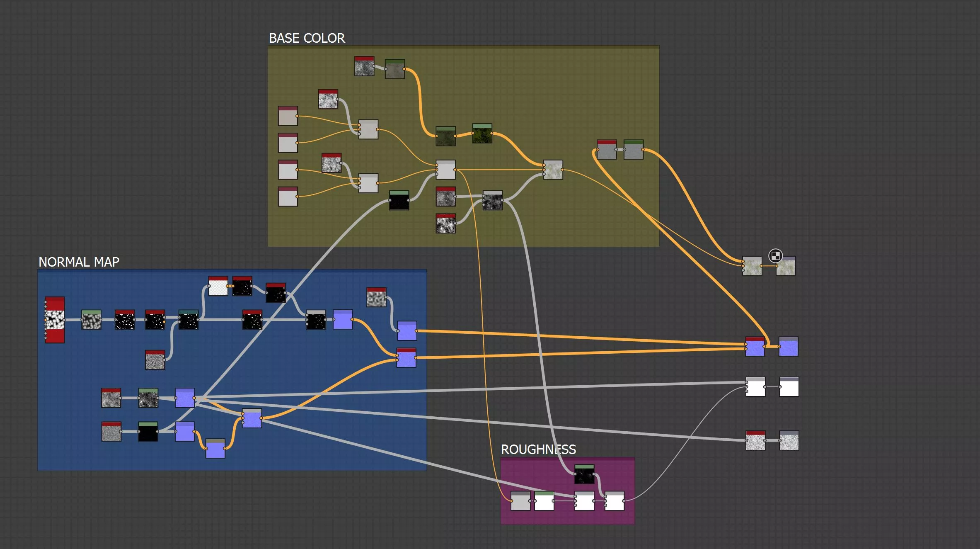The image size is (980, 549).
Task: Click the topmost uniform color node in the left column
Action: coord(288,117)
